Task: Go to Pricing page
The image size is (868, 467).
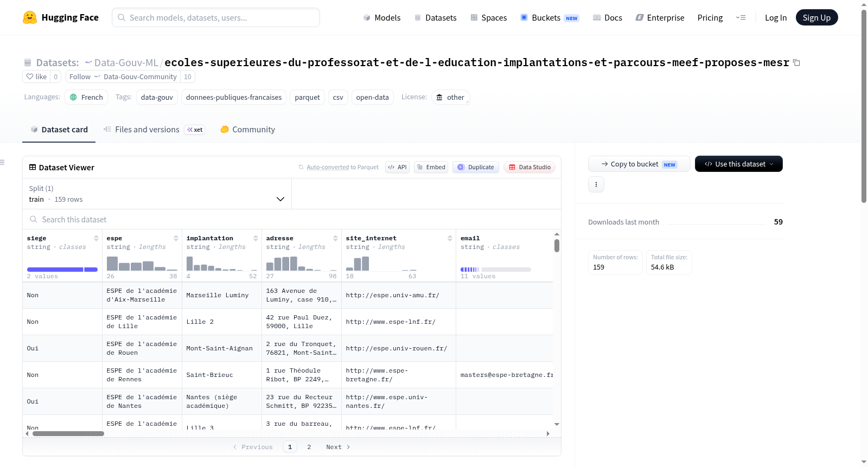Action: point(710,17)
